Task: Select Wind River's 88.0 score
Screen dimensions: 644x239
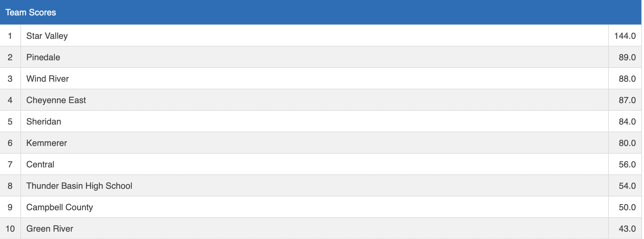Action: click(x=627, y=79)
